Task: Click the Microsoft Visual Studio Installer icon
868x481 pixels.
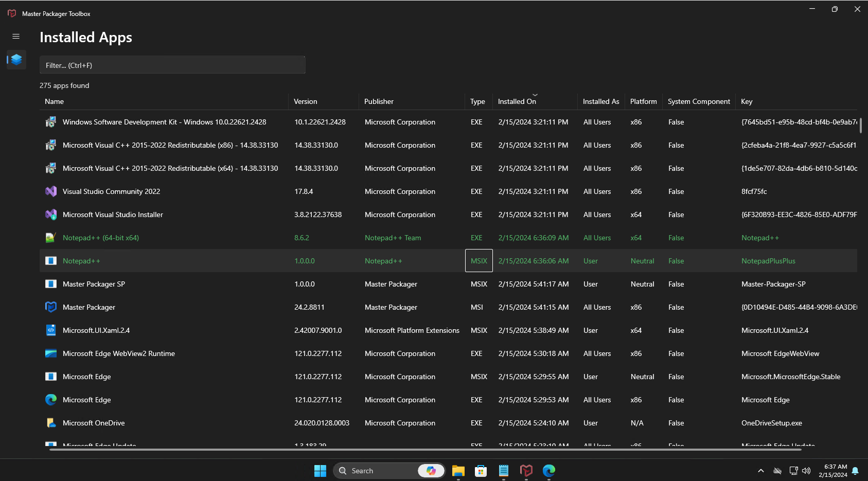Action: 51,215
